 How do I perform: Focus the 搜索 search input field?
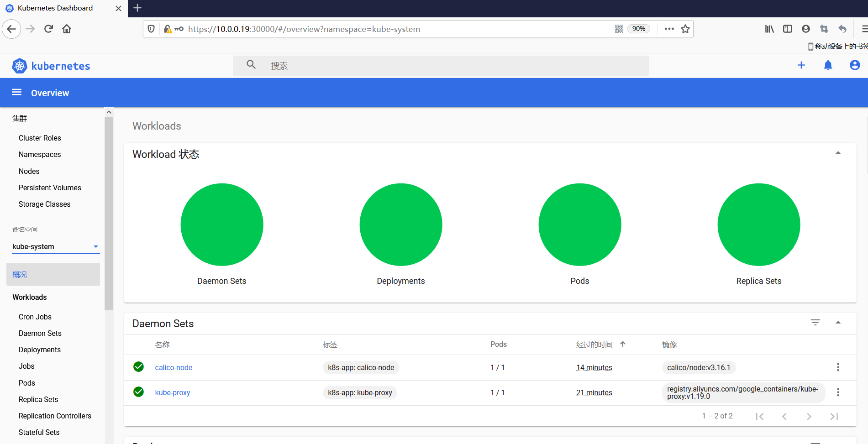441,66
